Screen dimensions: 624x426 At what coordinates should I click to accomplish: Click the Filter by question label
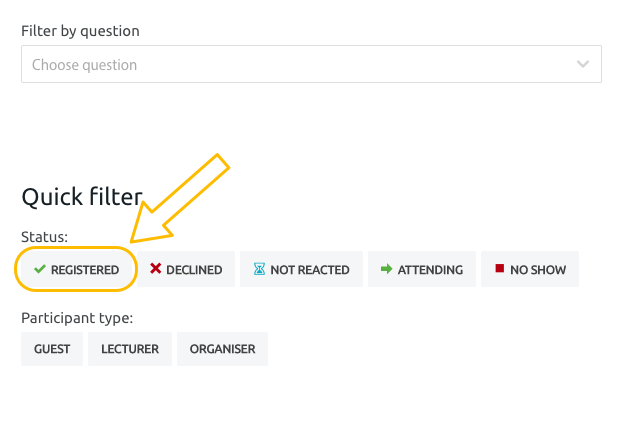(x=80, y=31)
